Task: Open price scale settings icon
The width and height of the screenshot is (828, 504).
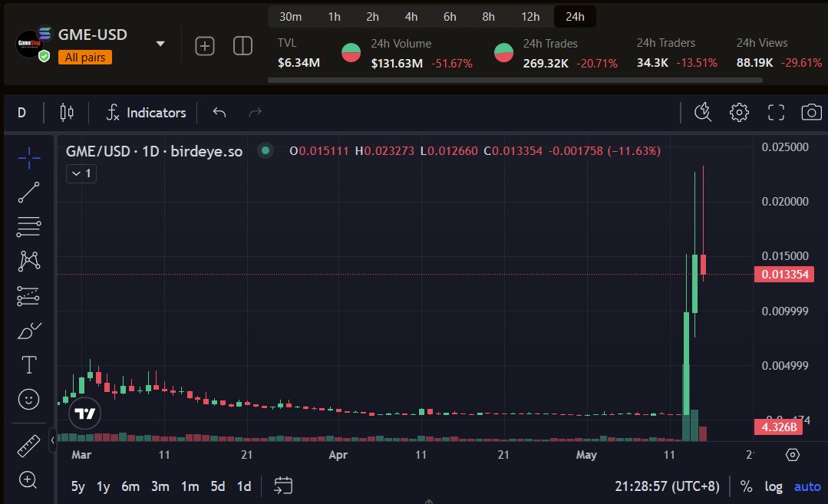Action: [793, 455]
